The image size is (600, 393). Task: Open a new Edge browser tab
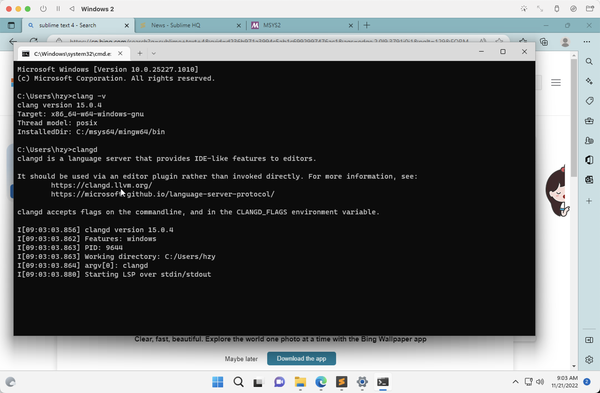(367, 25)
